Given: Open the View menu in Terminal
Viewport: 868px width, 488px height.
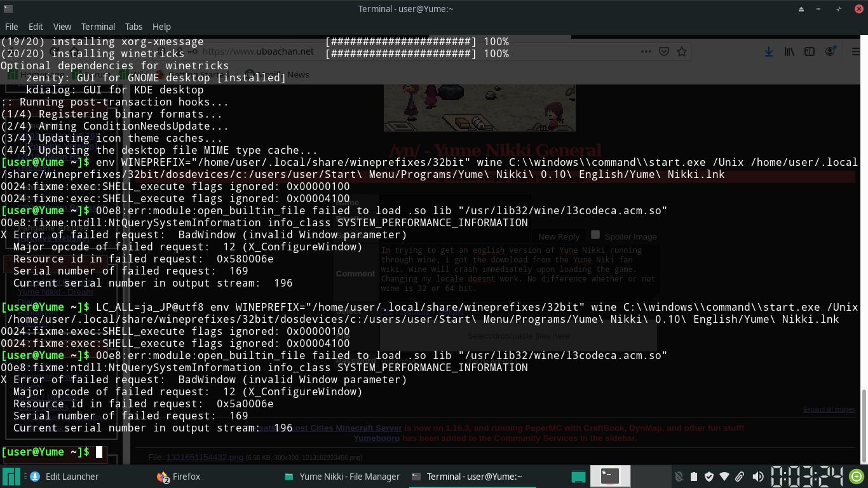Looking at the screenshot, I should [x=62, y=27].
